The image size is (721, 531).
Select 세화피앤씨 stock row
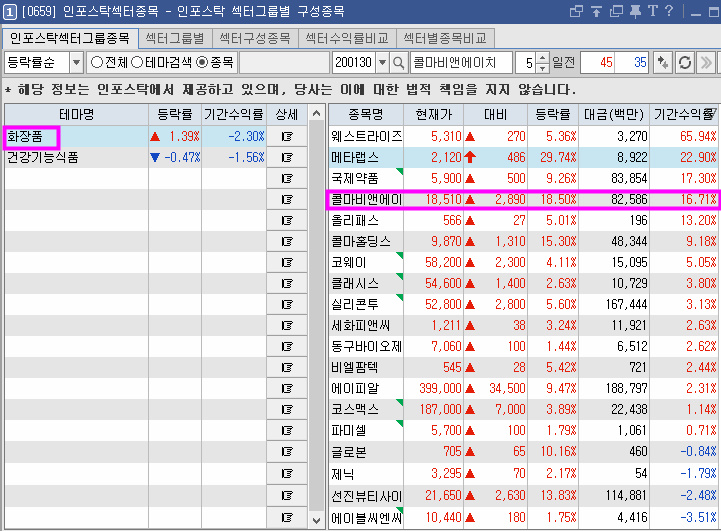pos(523,325)
